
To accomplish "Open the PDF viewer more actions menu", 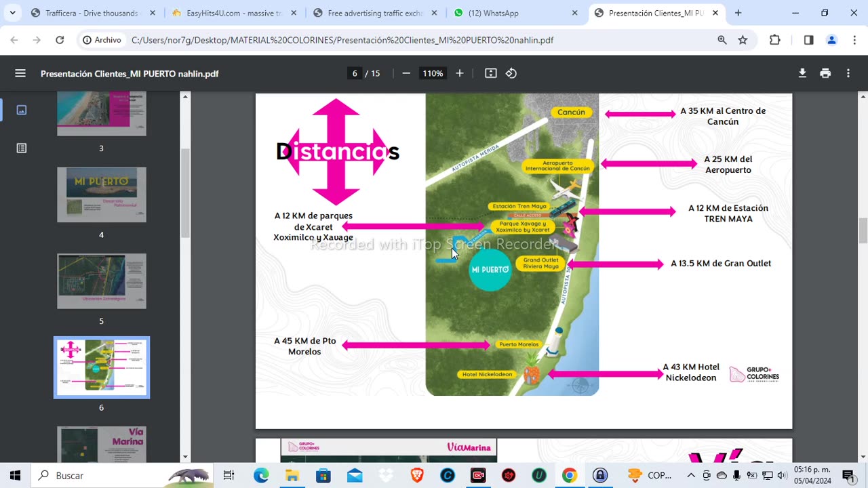I will click(848, 73).
